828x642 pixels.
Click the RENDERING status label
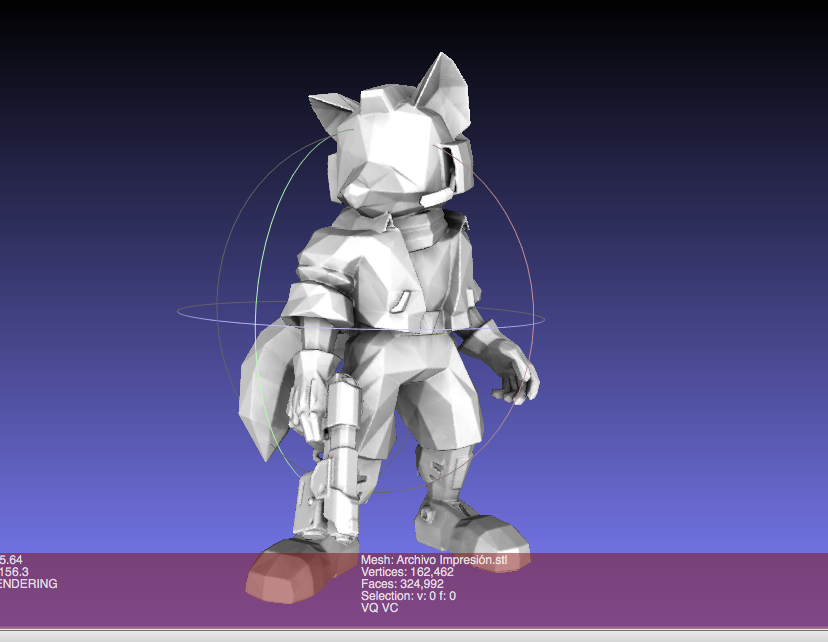coord(29,582)
